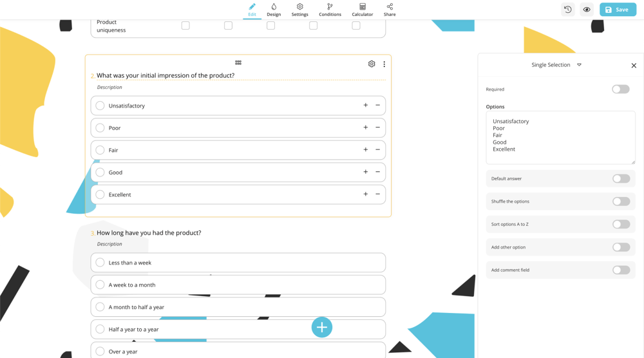This screenshot has width=644, height=358.
Task: Open the Conditions tab
Action: click(x=330, y=10)
